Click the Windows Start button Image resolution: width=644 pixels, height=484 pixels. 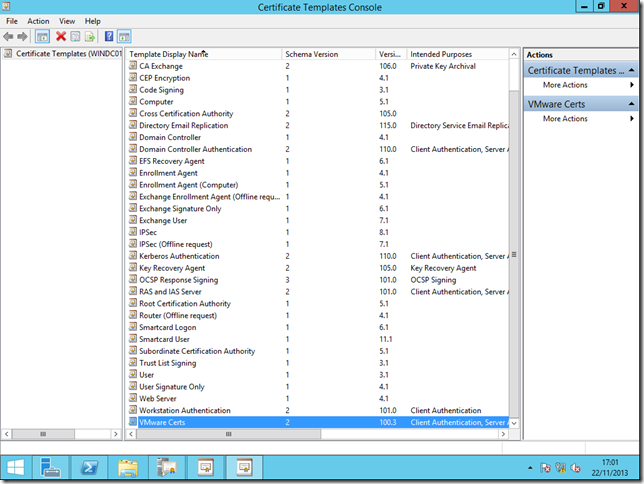tap(15, 466)
